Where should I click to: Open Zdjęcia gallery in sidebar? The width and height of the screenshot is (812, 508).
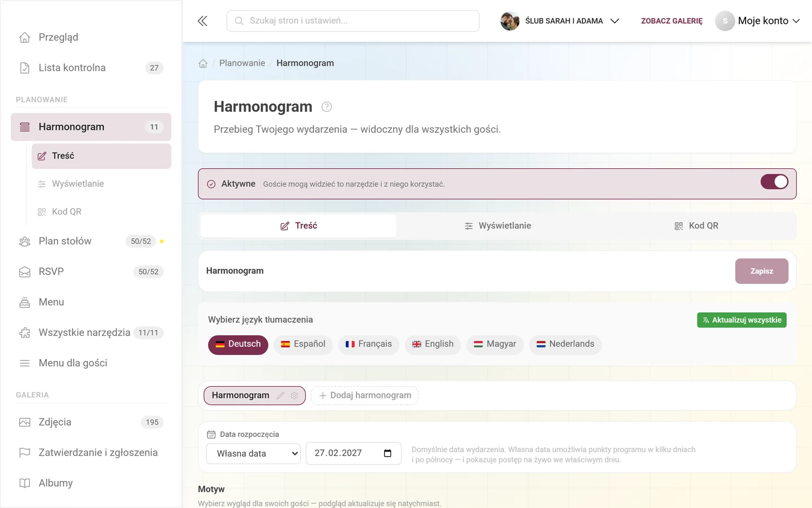[91, 422]
